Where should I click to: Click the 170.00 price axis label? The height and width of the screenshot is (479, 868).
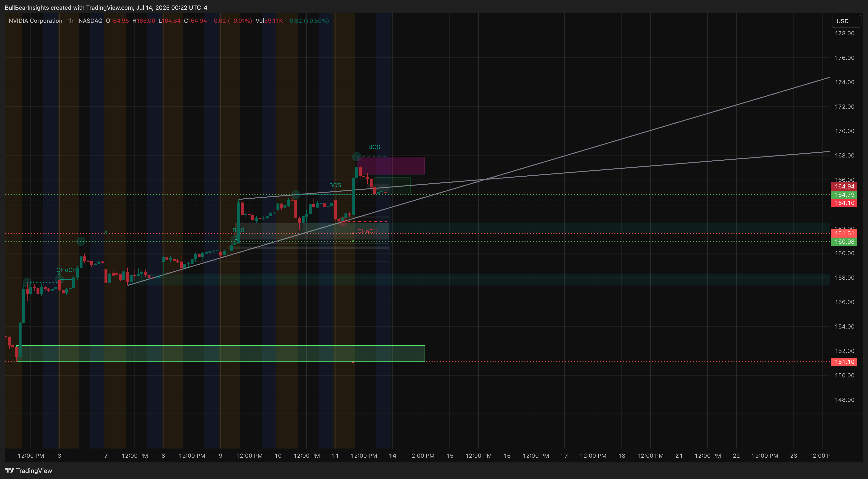click(x=844, y=131)
